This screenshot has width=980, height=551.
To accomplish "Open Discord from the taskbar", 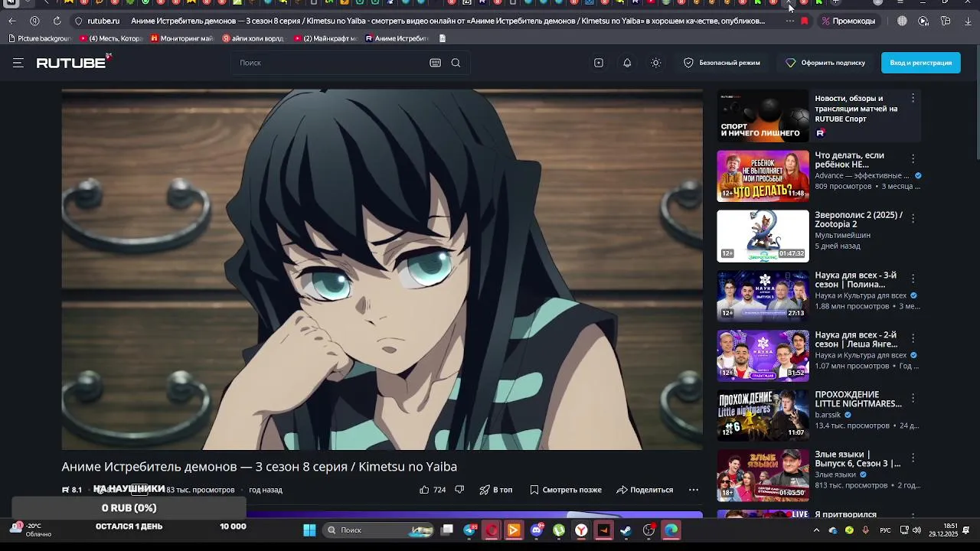I will (x=537, y=530).
